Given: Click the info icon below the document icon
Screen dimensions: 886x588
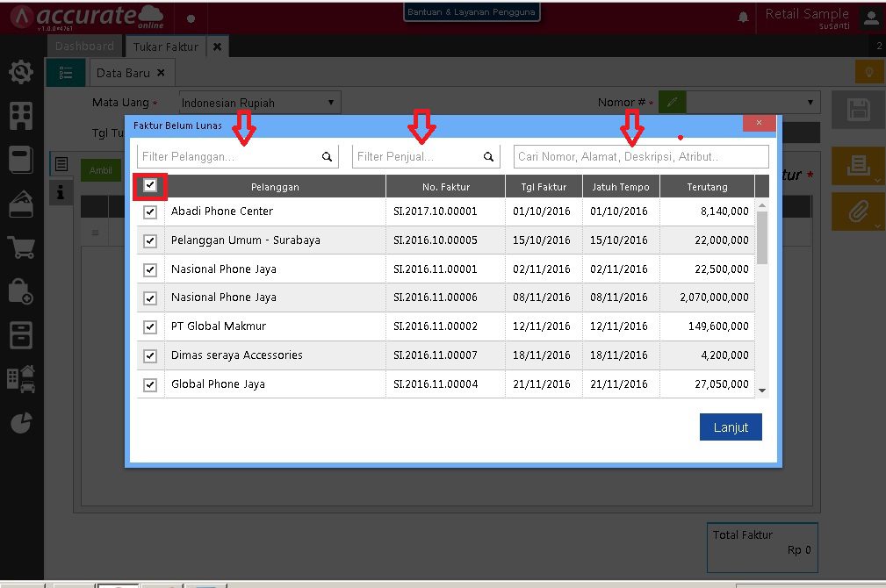Looking at the screenshot, I should pyautogui.click(x=61, y=192).
